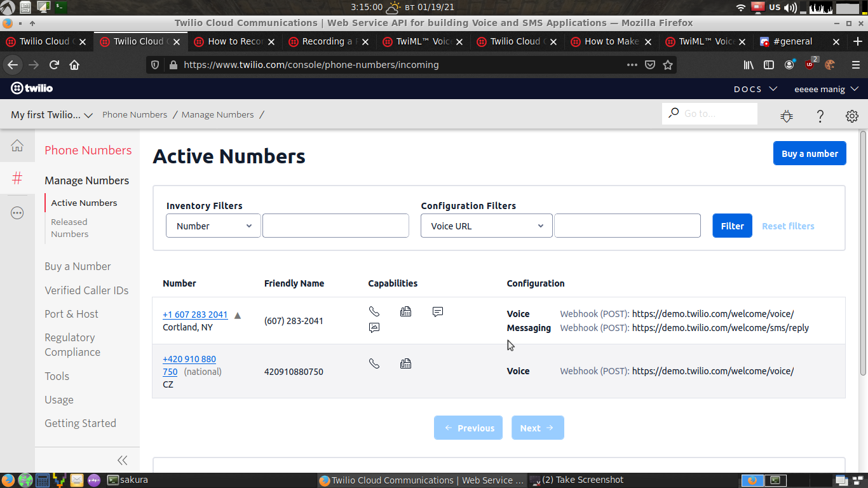Click fax capability icon for +1 607 number

pyautogui.click(x=405, y=311)
